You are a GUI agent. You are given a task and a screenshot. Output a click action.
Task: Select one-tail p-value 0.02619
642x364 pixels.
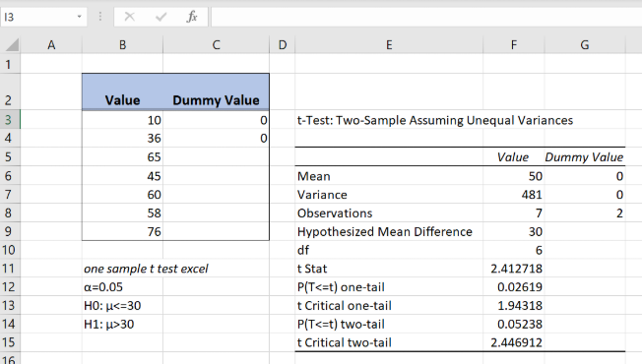(x=514, y=287)
